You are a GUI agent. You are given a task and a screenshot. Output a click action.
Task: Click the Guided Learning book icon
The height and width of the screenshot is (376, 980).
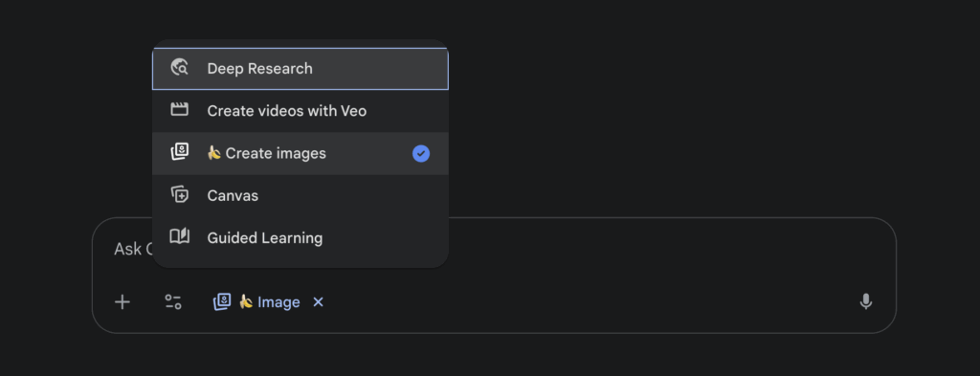click(179, 236)
